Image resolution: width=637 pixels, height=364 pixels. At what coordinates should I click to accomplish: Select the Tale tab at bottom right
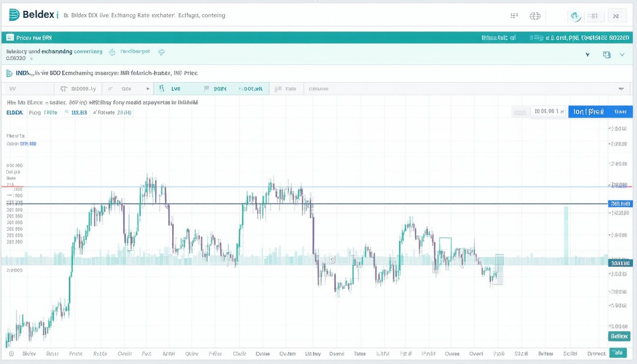[x=618, y=353]
